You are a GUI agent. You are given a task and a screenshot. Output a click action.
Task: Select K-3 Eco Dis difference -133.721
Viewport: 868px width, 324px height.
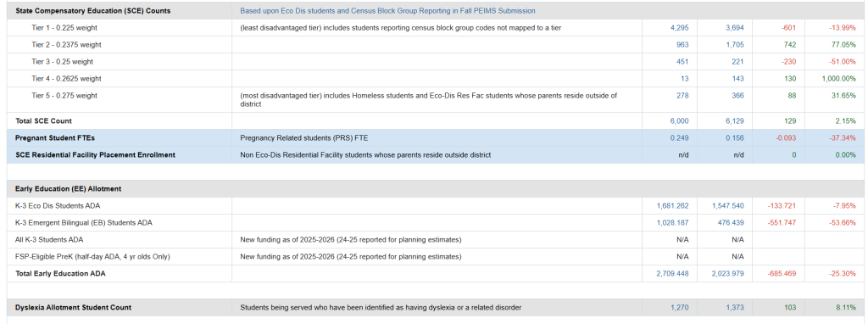782,205
